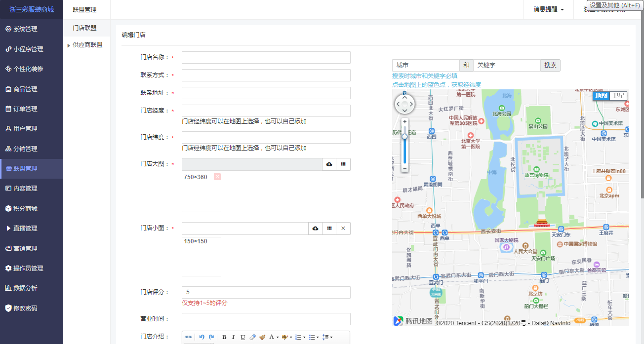Click upload cloud icon for 门店小图
This screenshot has height=344, width=644.
click(x=315, y=229)
